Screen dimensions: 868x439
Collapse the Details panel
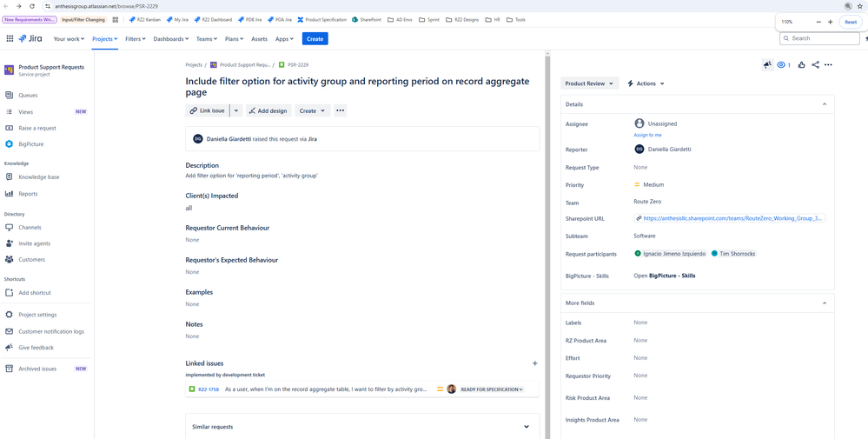click(x=825, y=104)
